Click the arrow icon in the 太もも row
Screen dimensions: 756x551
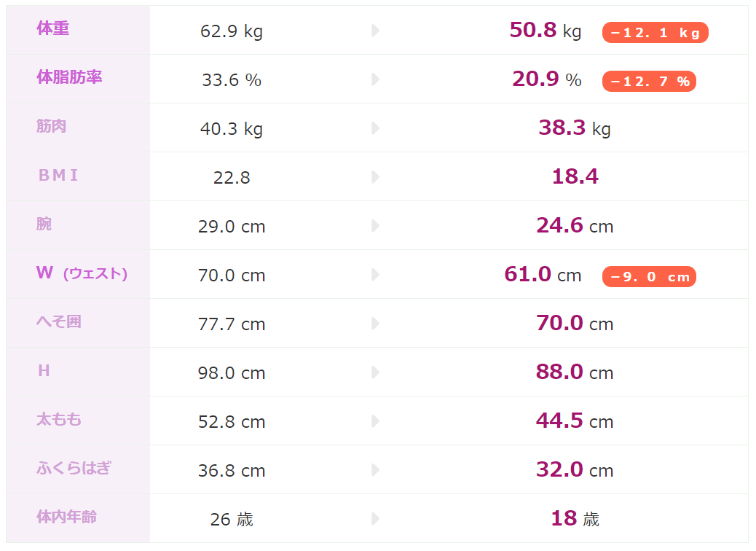click(x=376, y=421)
